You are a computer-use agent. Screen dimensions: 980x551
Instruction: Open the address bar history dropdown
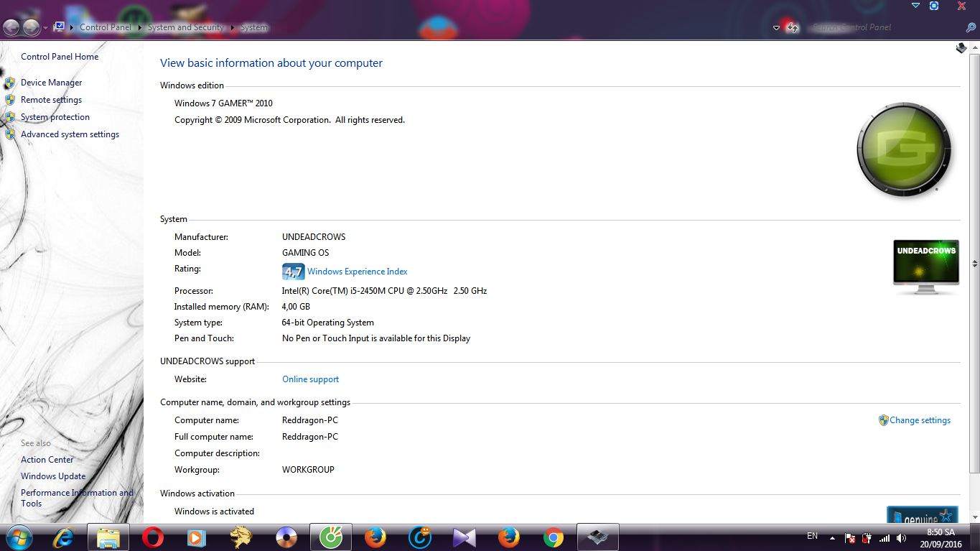click(x=776, y=28)
